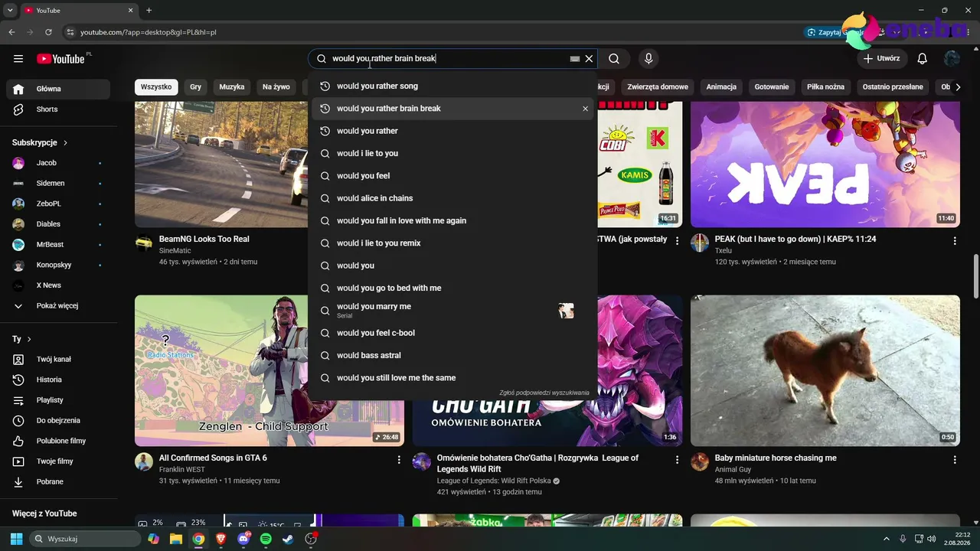This screenshot has width=980, height=551.
Task: Open Playlisty in the sidebar
Action: click(58, 400)
